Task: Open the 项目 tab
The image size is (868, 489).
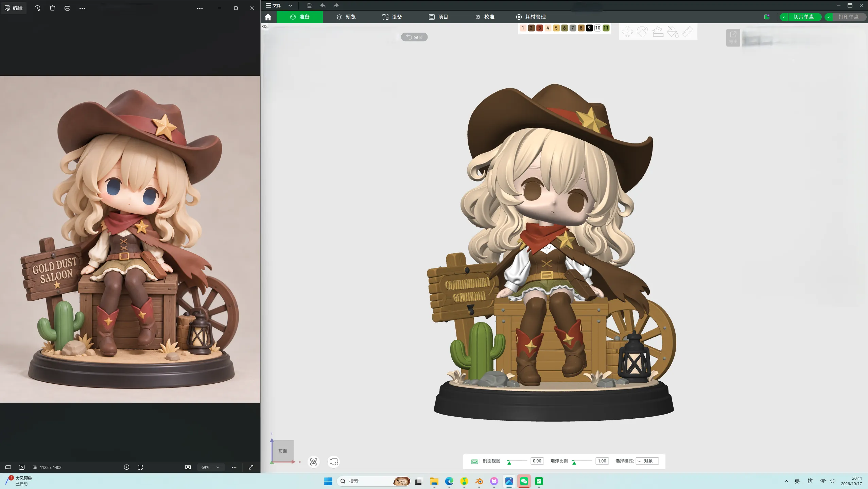Action: pyautogui.click(x=438, y=17)
